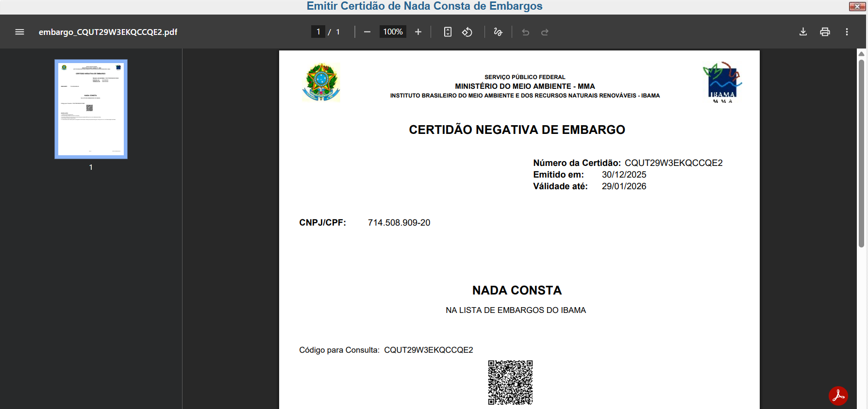This screenshot has width=868, height=409.
Task: Download the embargo PDF file
Action: coord(803,32)
